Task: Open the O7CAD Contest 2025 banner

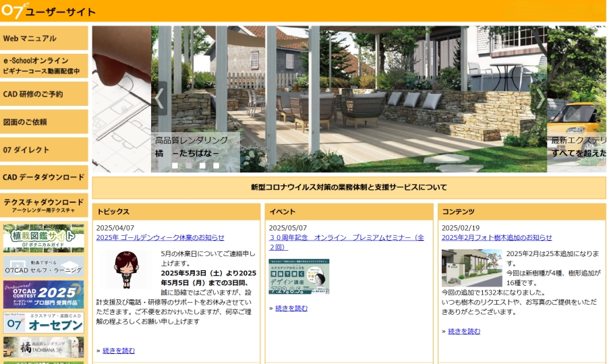Action: tap(44, 295)
